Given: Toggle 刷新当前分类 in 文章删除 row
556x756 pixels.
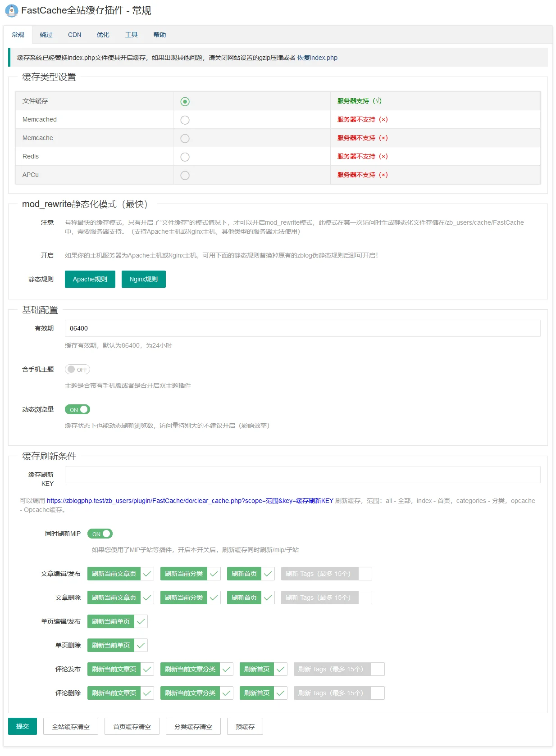Looking at the screenshot, I should coord(191,598).
